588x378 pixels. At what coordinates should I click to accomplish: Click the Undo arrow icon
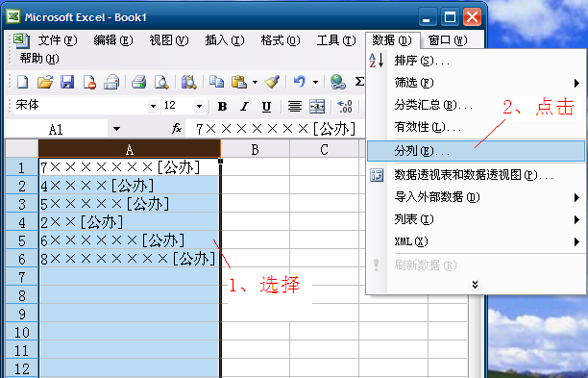pyautogui.click(x=300, y=82)
